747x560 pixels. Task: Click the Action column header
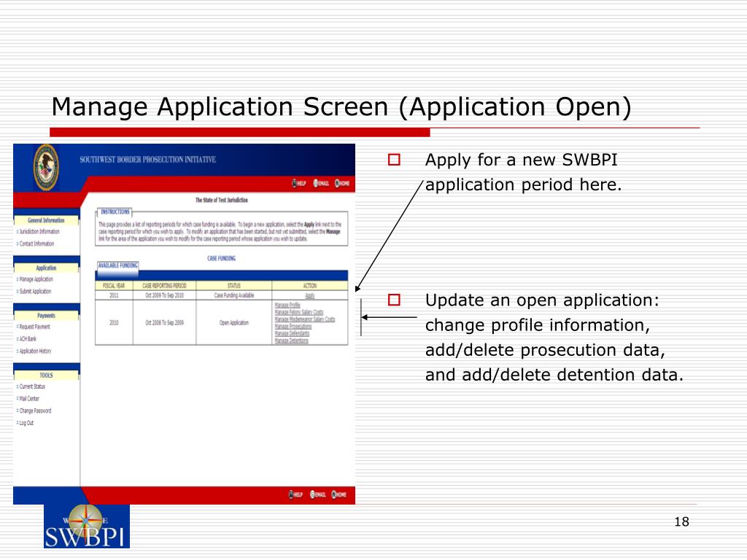click(x=309, y=286)
